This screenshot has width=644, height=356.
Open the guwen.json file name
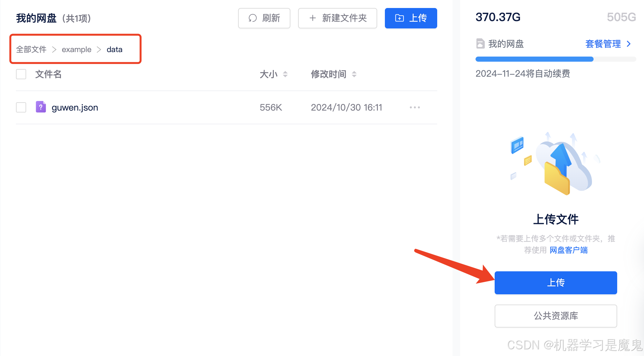(75, 108)
